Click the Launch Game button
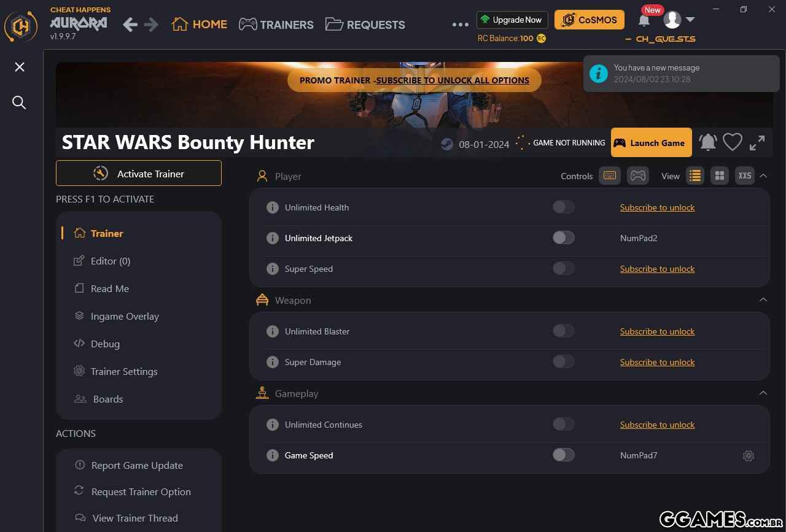This screenshot has width=786, height=532. point(651,142)
